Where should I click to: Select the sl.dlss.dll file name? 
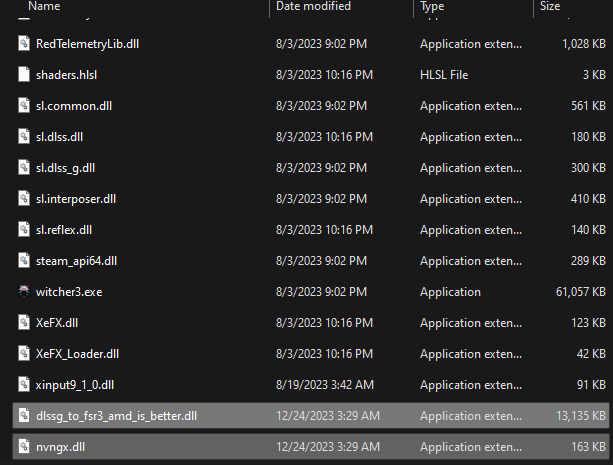click(x=59, y=137)
